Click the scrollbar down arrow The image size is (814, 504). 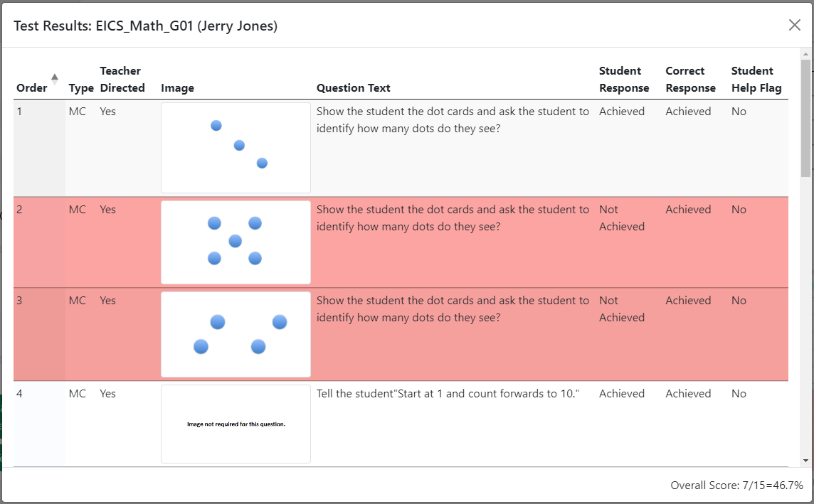tap(805, 461)
